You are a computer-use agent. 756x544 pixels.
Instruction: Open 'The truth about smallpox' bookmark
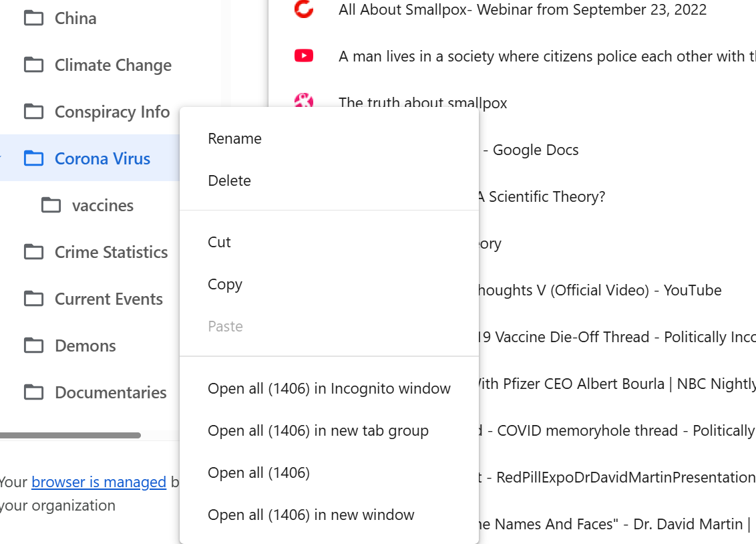423,103
